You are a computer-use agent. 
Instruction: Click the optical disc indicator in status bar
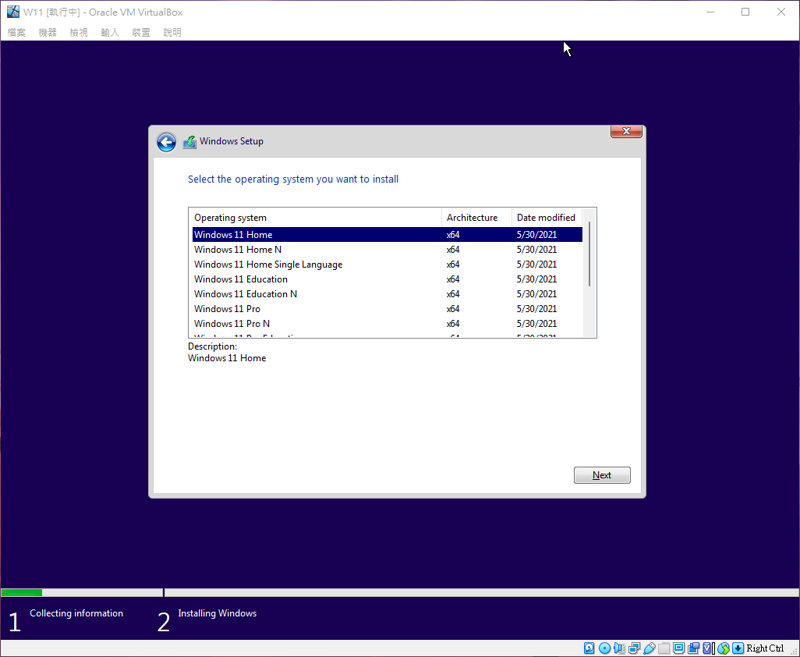pyautogui.click(x=605, y=648)
